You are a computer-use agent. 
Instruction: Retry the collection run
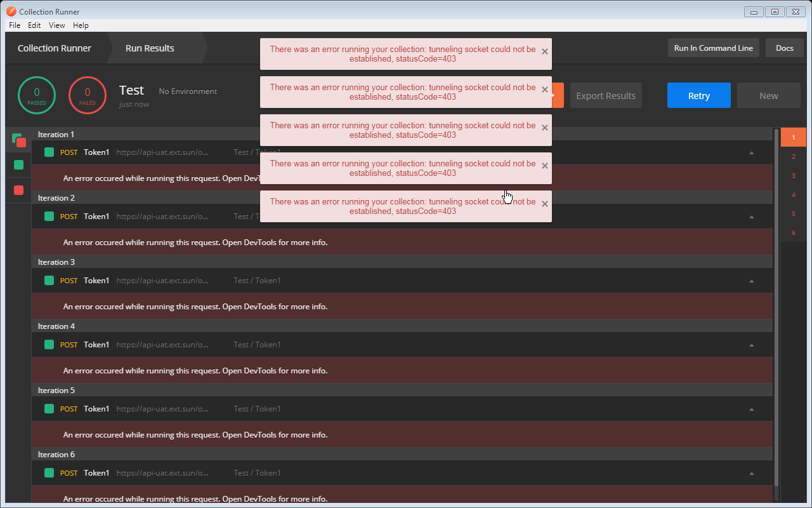tap(698, 95)
